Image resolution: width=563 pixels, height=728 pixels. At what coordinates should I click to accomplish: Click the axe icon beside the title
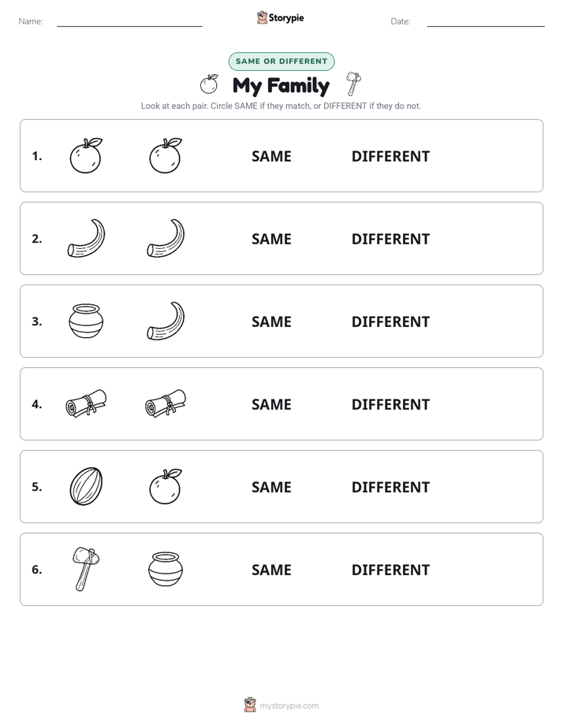[x=354, y=84]
